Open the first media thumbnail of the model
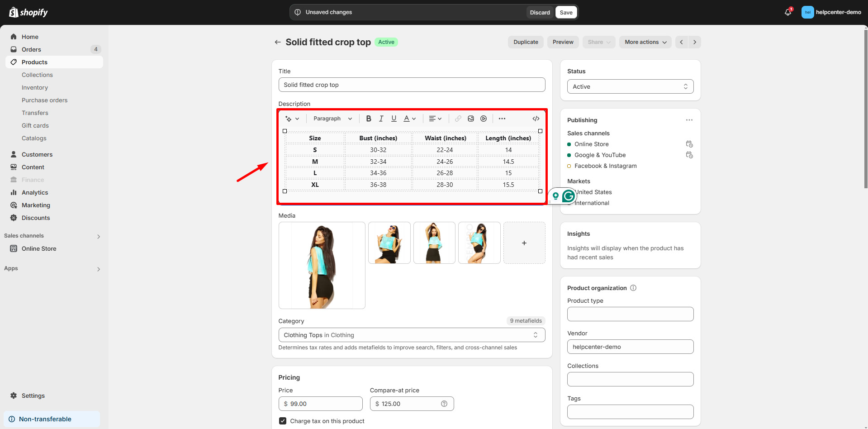 (x=322, y=265)
